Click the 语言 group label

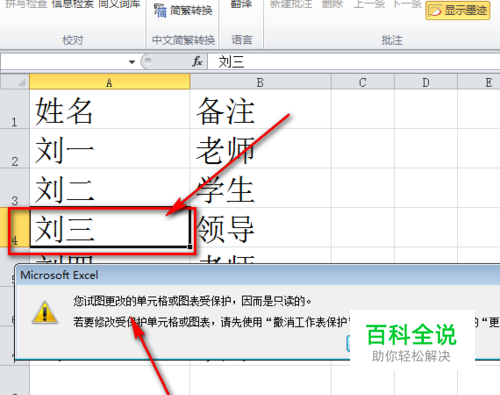tap(242, 40)
